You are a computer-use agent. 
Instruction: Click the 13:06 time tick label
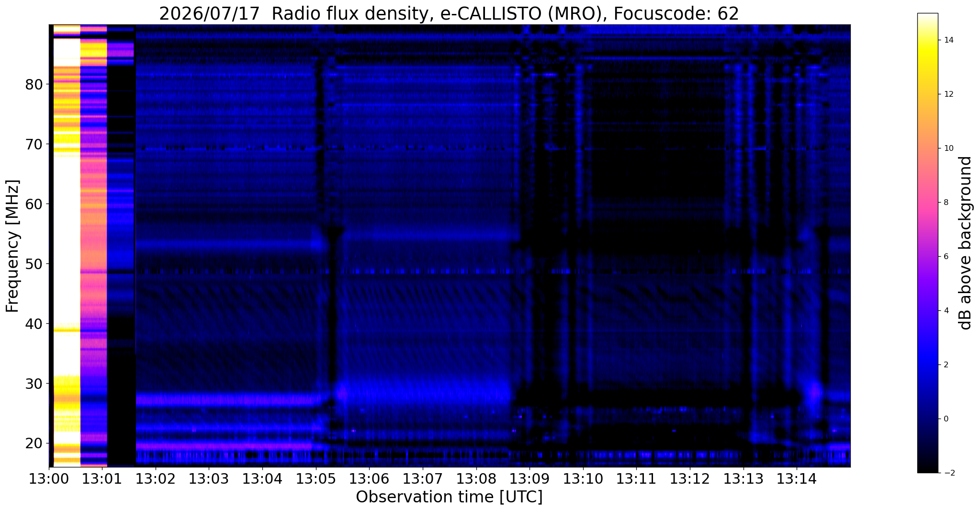[x=370, y=478]
